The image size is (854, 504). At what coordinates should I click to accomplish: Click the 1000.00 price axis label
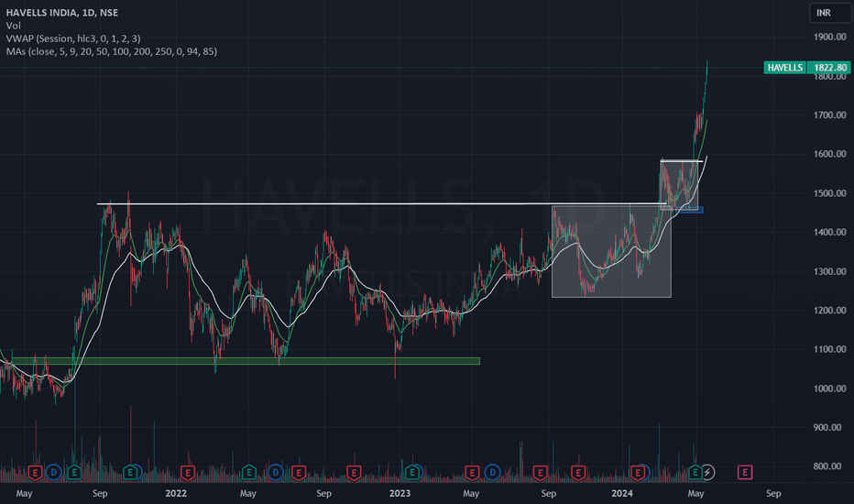(830, 389)
